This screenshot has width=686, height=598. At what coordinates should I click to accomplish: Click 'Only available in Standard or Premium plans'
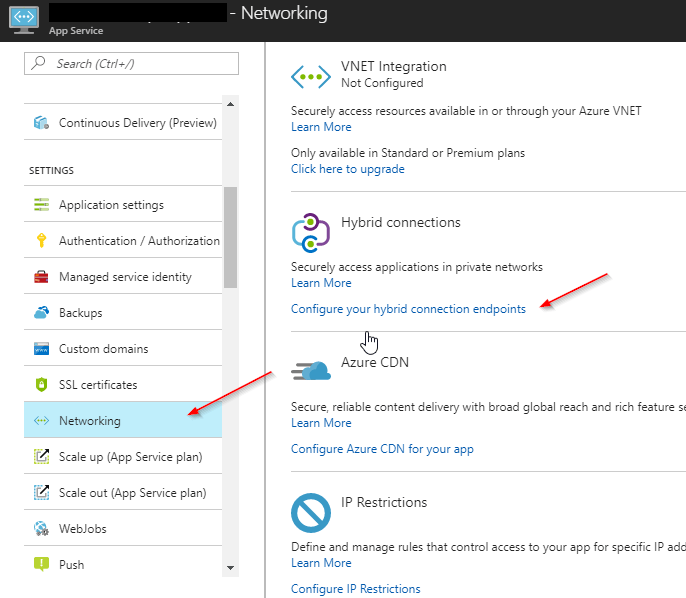pyautogui.click(x=408, y=153)
